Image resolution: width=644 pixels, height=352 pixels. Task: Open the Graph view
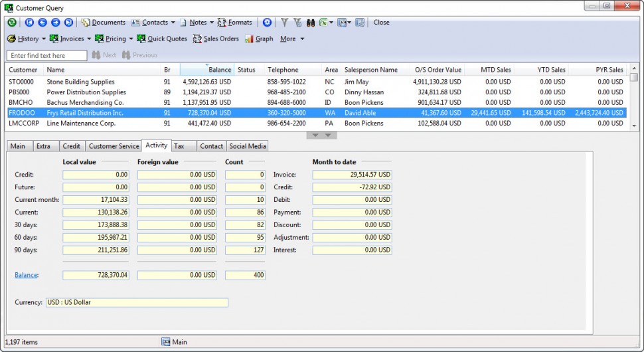[259, 39]
